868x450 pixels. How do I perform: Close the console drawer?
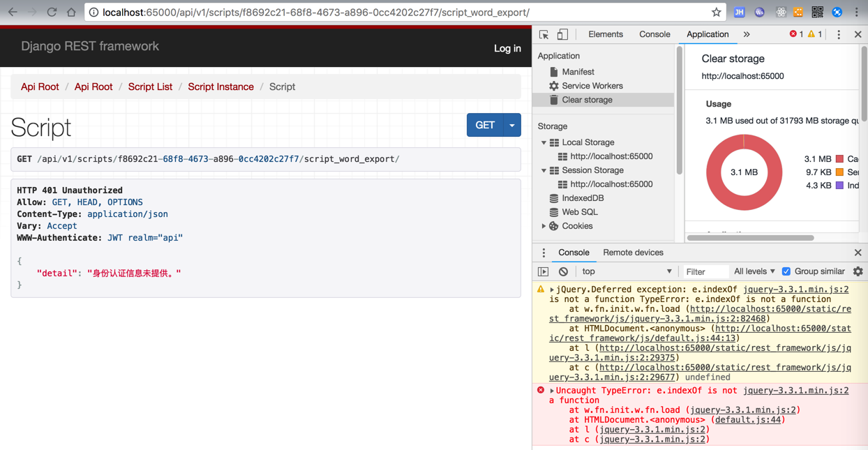[x=858, y=253]
